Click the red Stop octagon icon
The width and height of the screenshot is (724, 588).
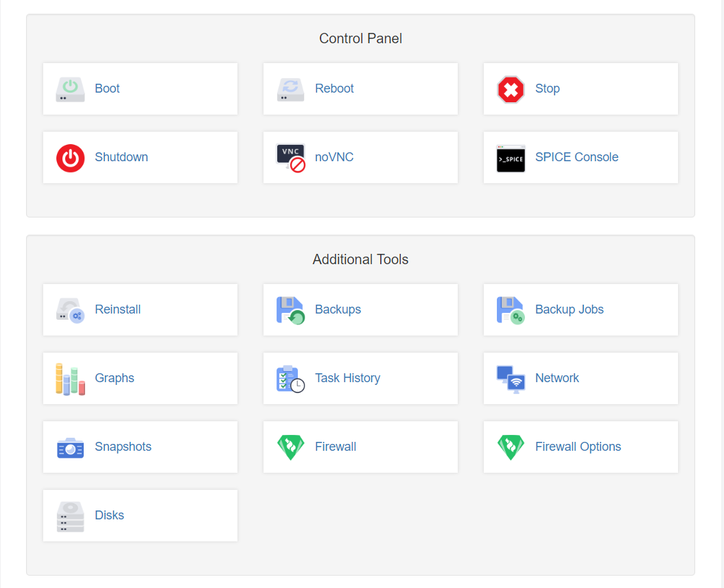coord(511,89)
